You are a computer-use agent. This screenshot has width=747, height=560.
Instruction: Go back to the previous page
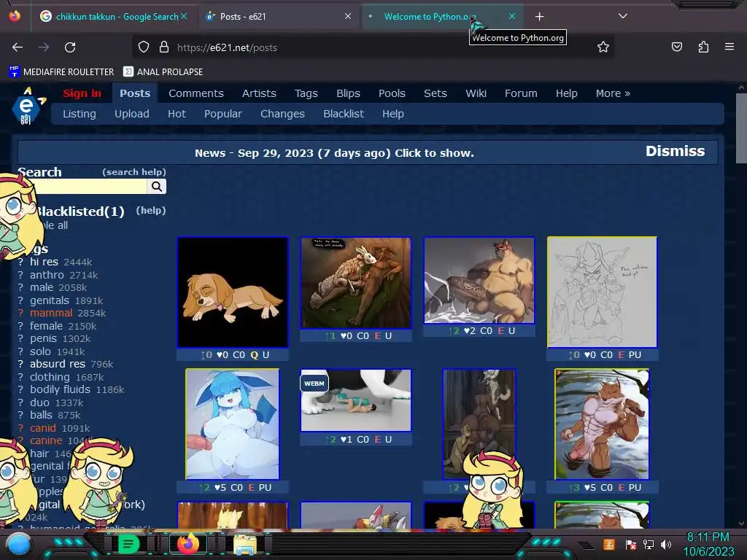tap(18, 47)
